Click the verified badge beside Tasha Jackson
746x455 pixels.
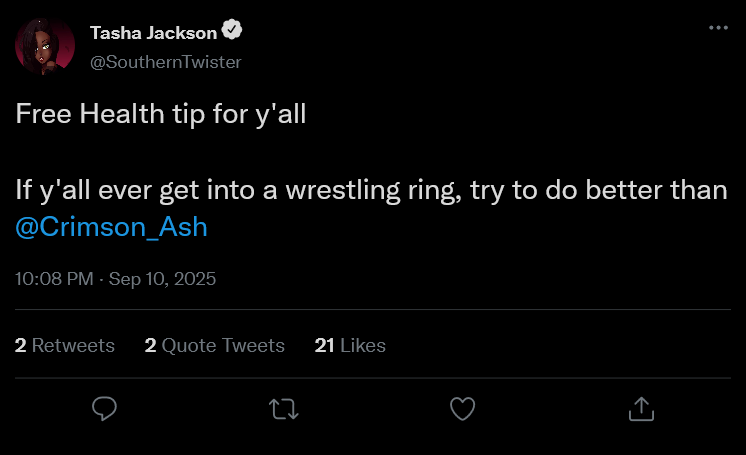coord(233,33)
